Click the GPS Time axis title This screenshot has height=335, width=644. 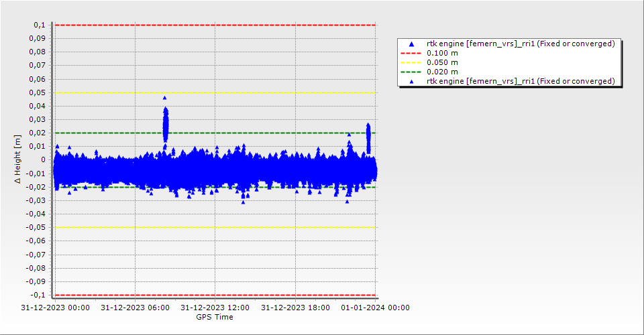click(x=215, y=317)
